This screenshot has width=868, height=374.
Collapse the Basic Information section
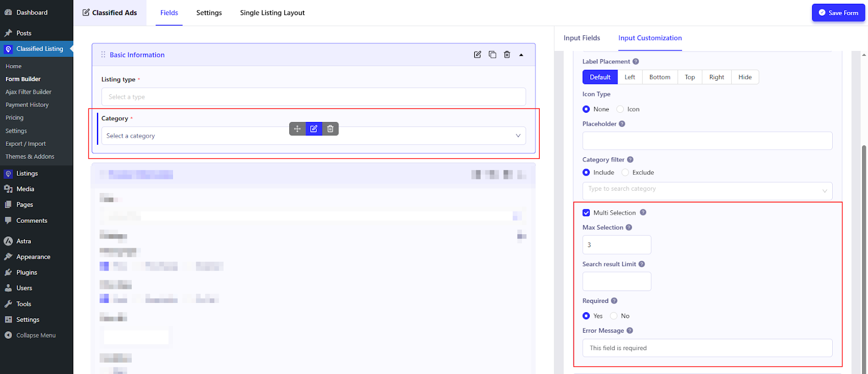point(521,55)
